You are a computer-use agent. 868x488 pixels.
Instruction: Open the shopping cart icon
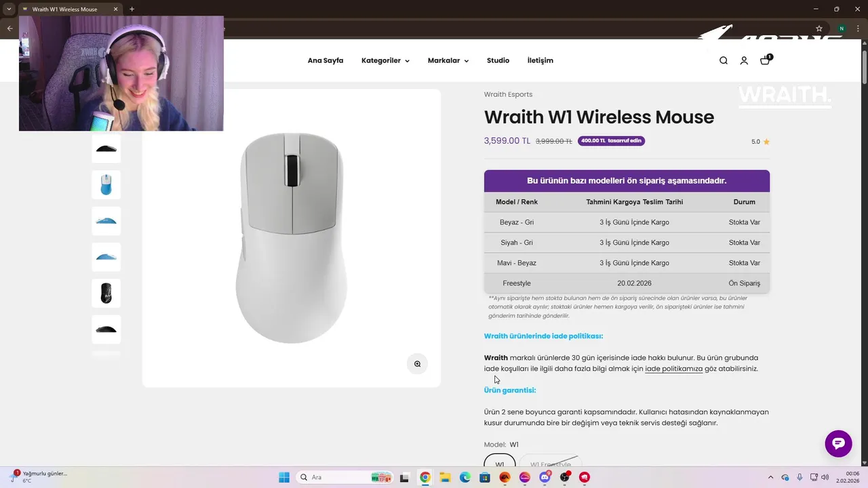(765, 60)
